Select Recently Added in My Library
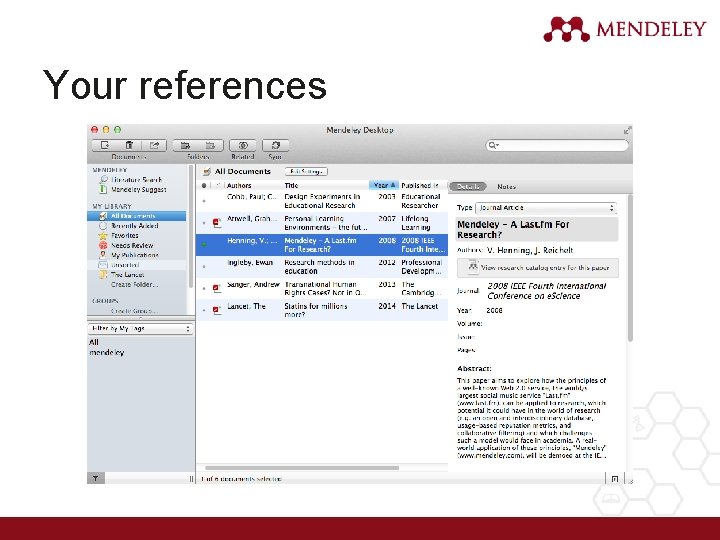The width and height of the screenshot is (720, 540). pyautogui.click(x=137, y=226)
